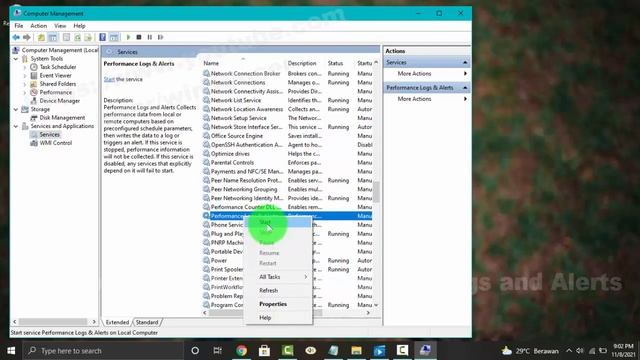Viewport: 640px width, 360px height.
Task: Open File Explorer from the taskbar
Action: pyautogui.click(x=356, y=351)
